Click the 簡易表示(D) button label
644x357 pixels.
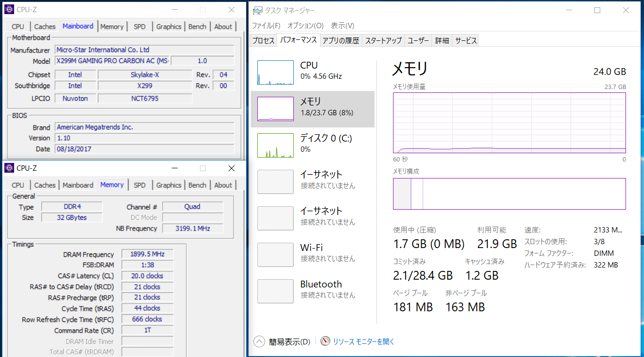pos(290,341)
